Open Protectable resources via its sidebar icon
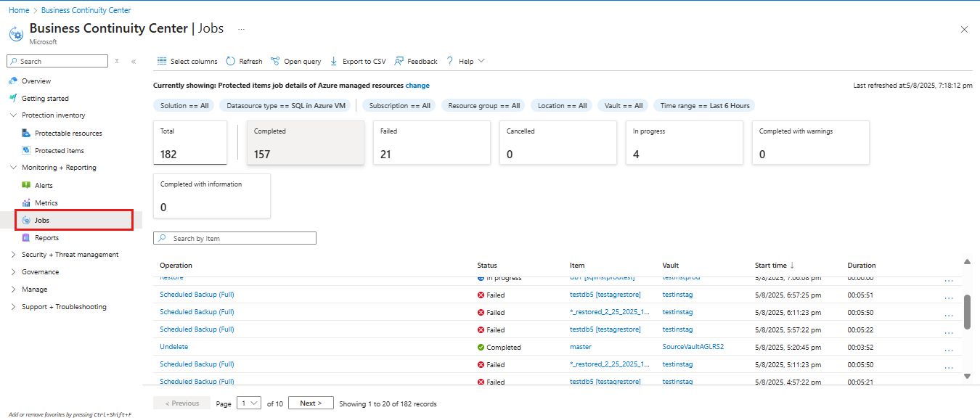The image size is (980, 418). click(26, 133)
